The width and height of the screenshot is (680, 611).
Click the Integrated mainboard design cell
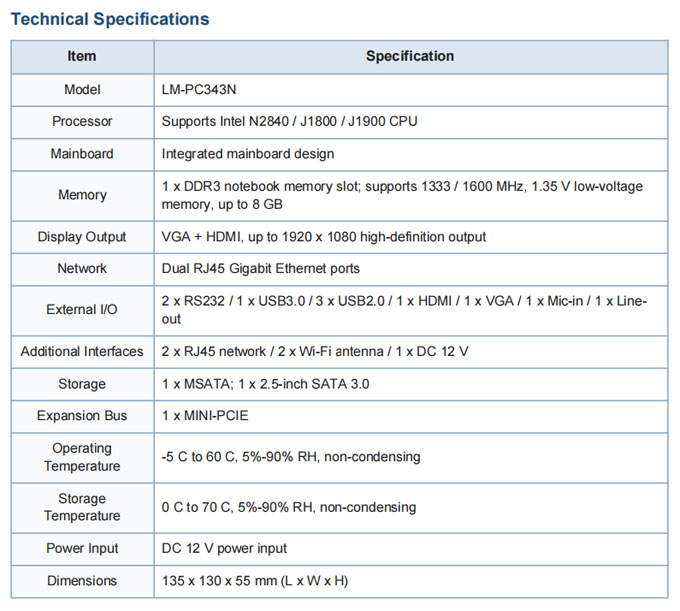pyautogui.click(x=248, y=154)
